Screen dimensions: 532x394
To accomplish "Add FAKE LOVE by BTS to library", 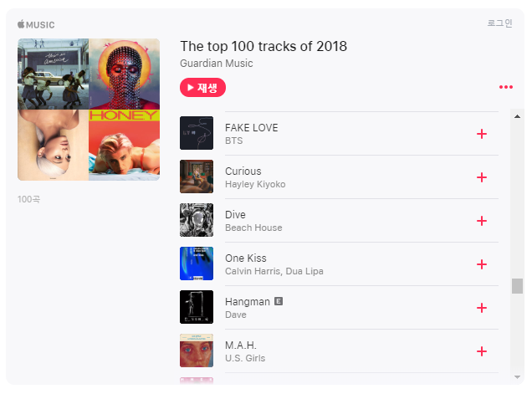I will (x=481, y=134).
